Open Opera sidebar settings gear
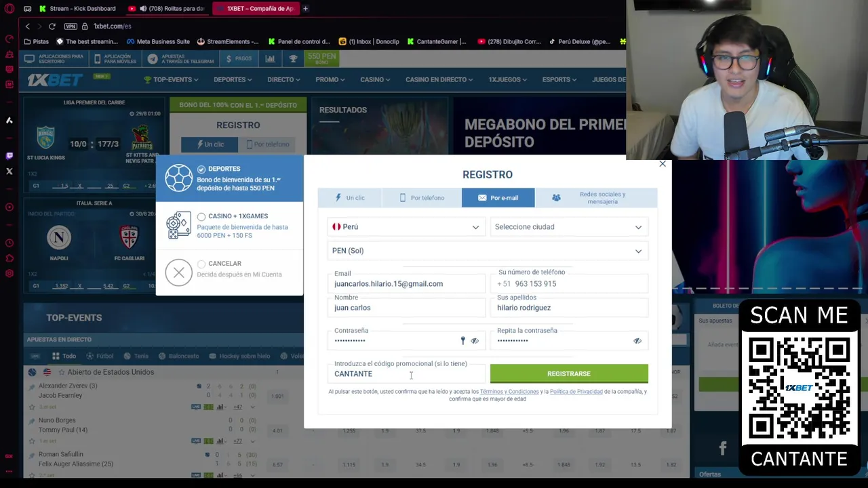The image size is (868, 488). click(x=9, y=273)
